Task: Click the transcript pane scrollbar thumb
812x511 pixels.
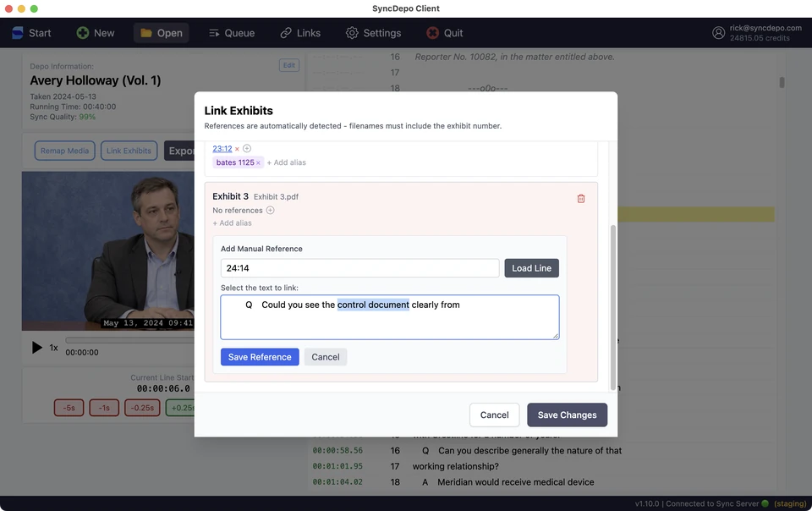Action: (x=782, y=82)
